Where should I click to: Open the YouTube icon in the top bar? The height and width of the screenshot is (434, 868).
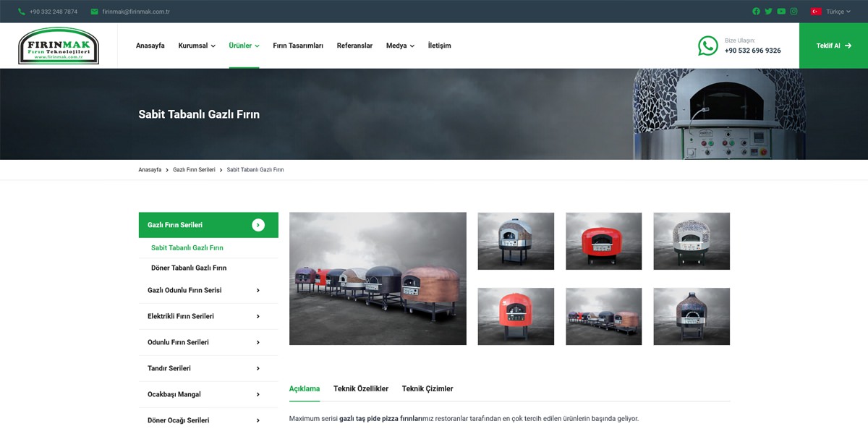point(781,12)
